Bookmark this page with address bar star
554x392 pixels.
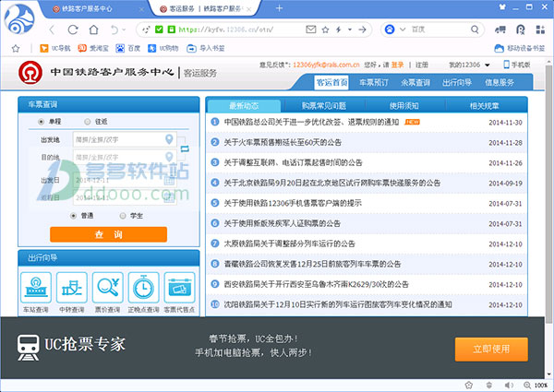(x=325, y=30)
